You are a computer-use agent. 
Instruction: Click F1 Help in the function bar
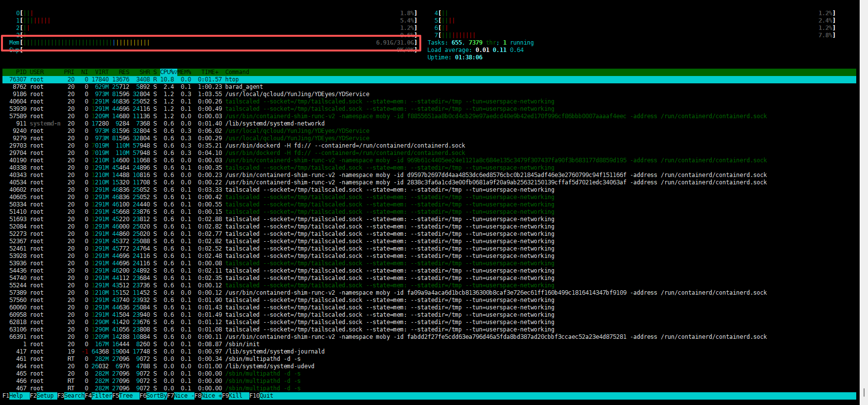pyautogui.click(x=13, y=396)
